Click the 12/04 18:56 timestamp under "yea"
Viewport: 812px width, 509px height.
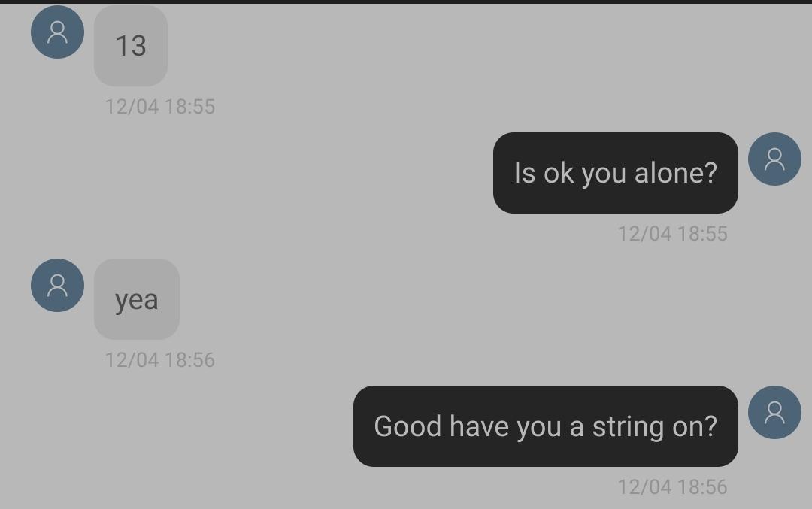tap(160, 360)
